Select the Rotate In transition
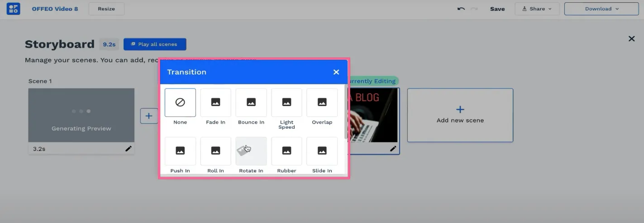644x223 pixels. 251,151
